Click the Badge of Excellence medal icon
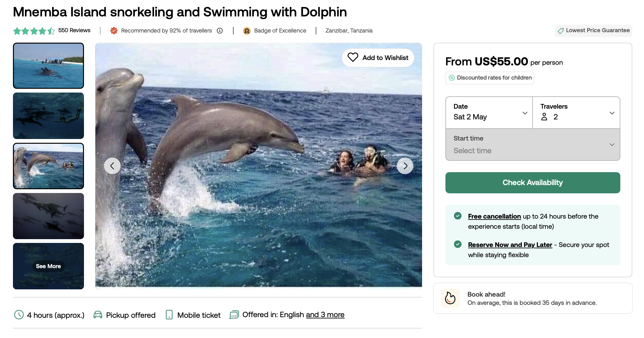The height and width of the screenshot is (338, 644). coord(247,31)
